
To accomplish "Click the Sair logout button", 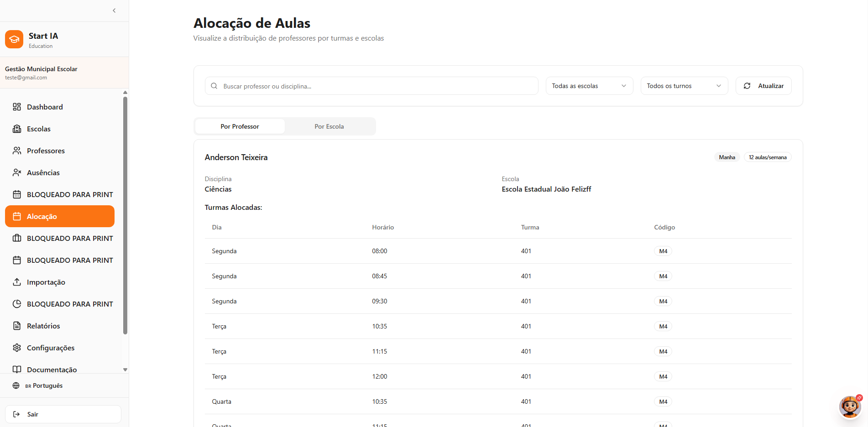I will coord(63,414).
